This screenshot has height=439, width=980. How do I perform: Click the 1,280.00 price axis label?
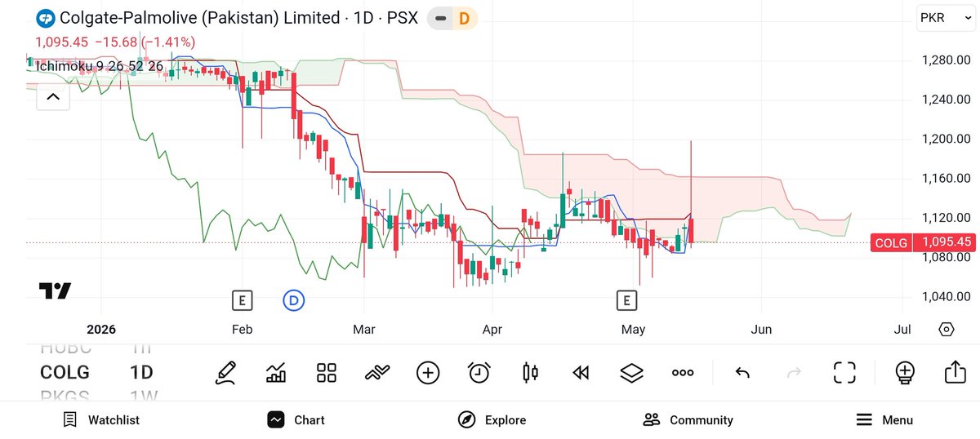click(947, 60)
